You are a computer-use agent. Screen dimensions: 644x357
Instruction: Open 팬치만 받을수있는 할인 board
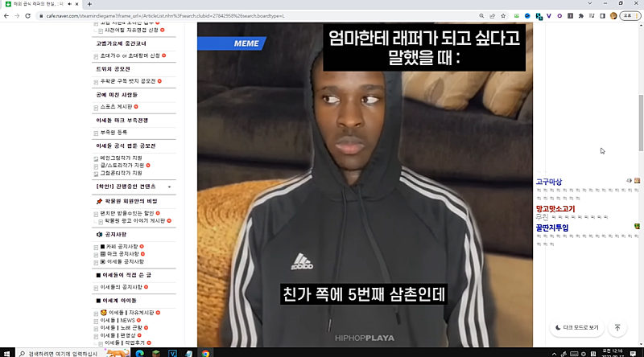point(127,213)
